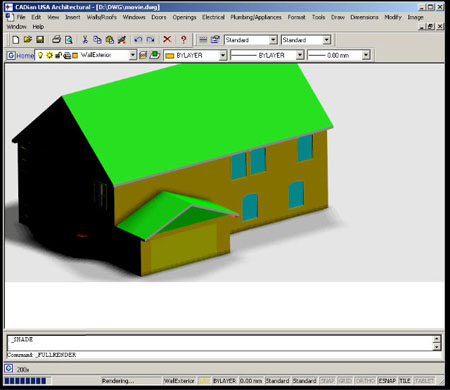Click the red X delete icon

167,39
